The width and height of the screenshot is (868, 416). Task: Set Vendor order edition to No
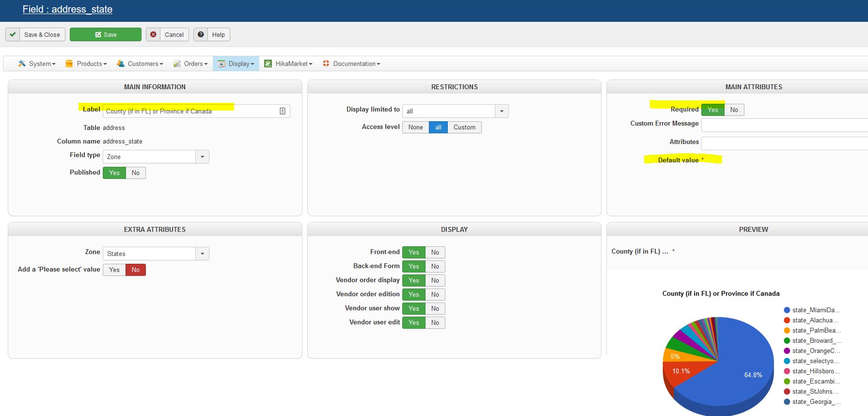(x=435, y=294)
